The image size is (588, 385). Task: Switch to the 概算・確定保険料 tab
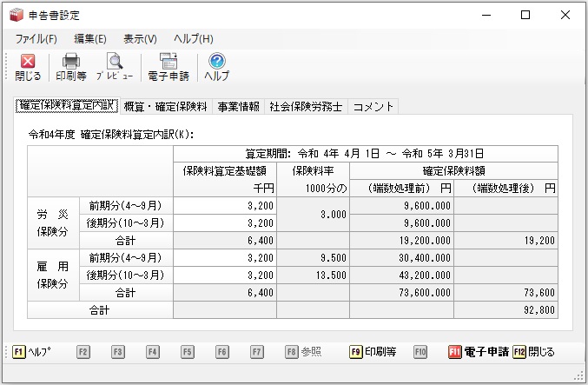click(x=165, y=107)
